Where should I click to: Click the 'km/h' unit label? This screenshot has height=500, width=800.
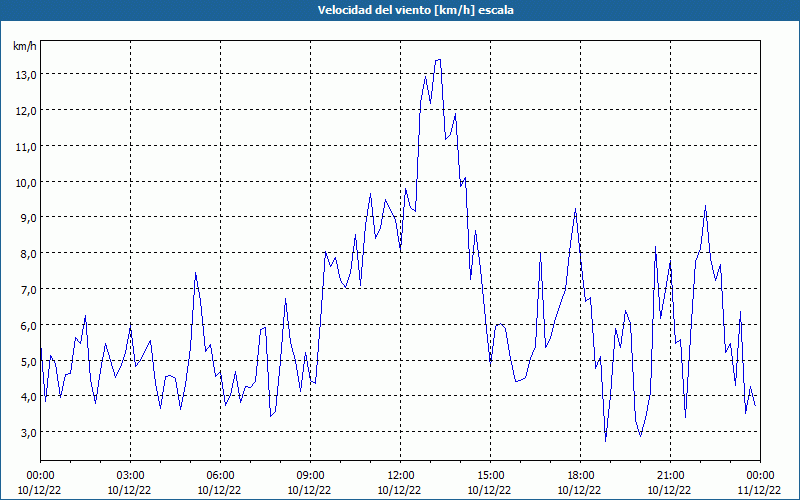pos(24,46)
